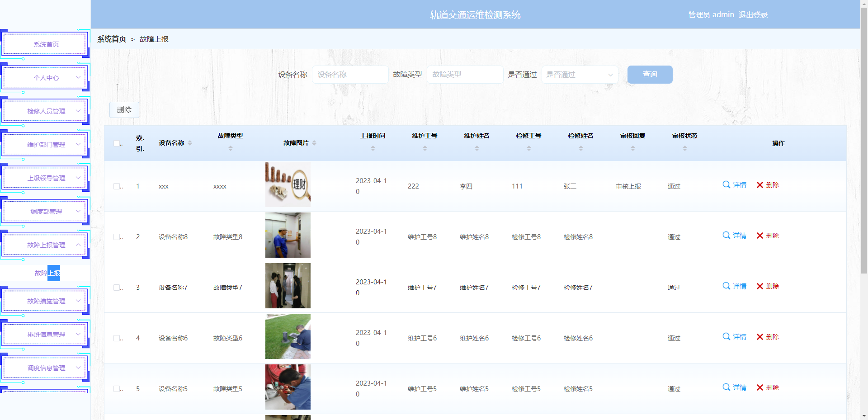868x420 pixels.
Task: Sort by 检修工号 column arrows
Action: 529,148
